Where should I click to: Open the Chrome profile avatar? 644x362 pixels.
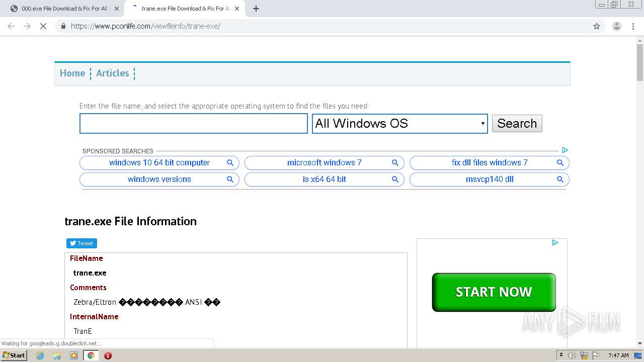616,26
